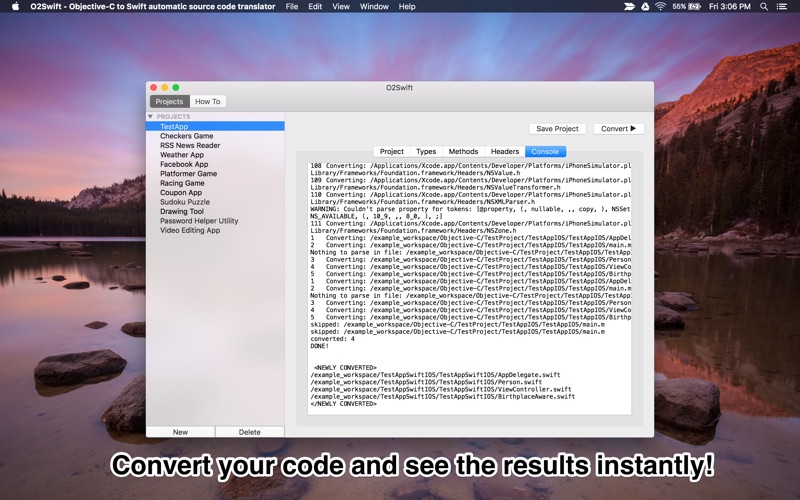Click the Delete project button
Image resolution: width=800 pixels, height=500 pixels.
(x=249, y=432)
